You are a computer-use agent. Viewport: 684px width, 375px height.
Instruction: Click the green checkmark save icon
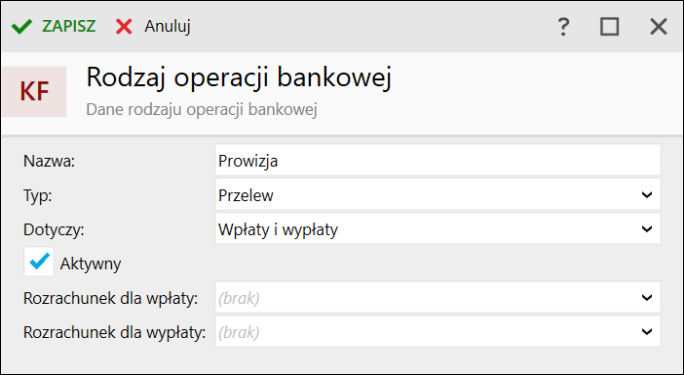[x=22, y=27]
